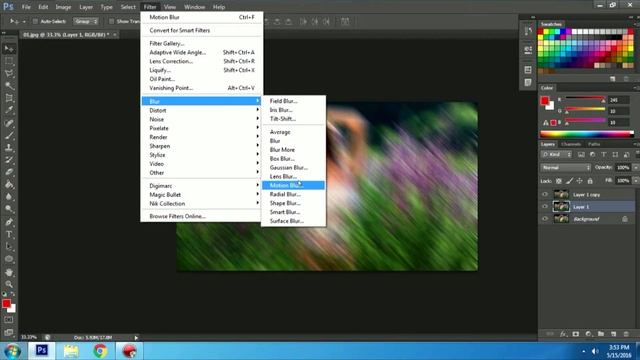Toggle pixel layer filter icon
Screen dimensions: 640x360
(x=581, y=155)
